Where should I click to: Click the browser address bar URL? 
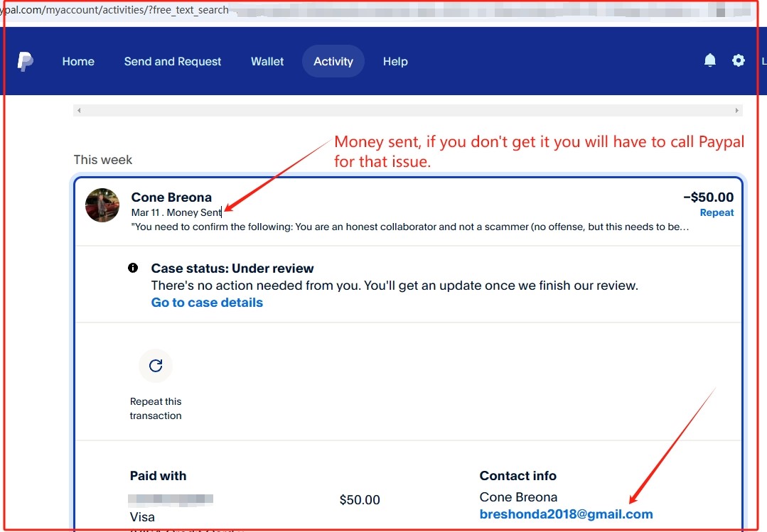(x=114, y=10)
